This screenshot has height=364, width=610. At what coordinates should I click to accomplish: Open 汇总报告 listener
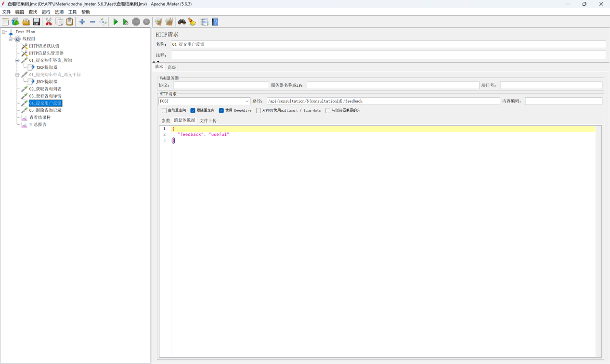point(38,124)
